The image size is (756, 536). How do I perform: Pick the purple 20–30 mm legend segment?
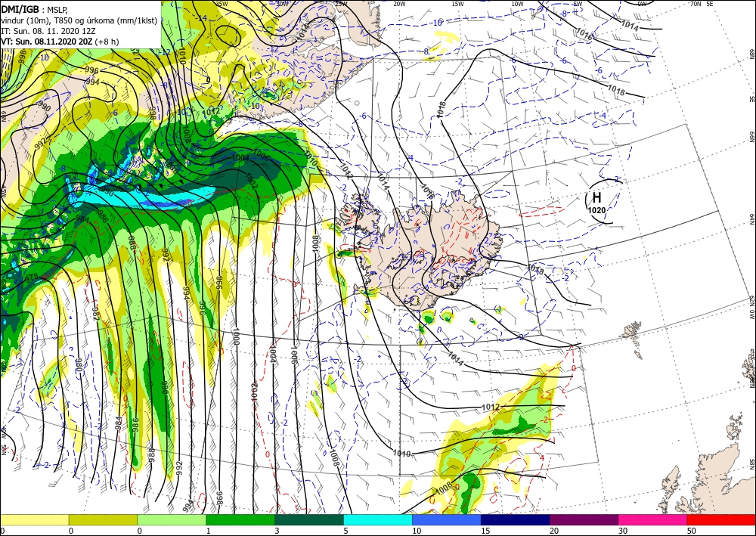point(584,519)
